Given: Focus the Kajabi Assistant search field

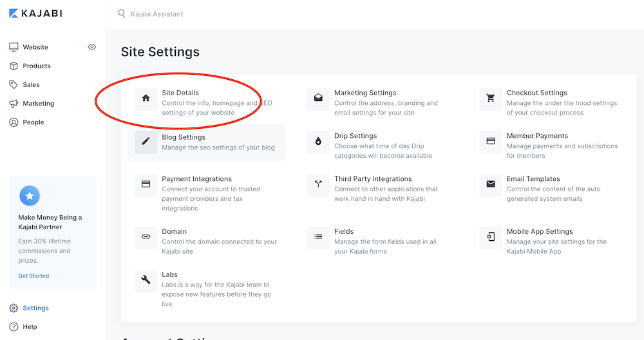Looking at the screenshot, I should pos(157,14).
